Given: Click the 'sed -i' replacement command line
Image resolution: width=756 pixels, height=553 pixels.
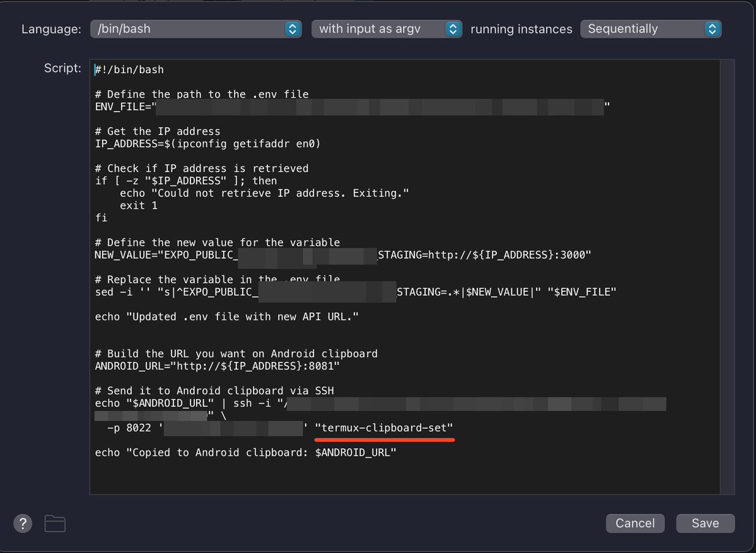Looking at the screenshot, I should click(356, 292).
